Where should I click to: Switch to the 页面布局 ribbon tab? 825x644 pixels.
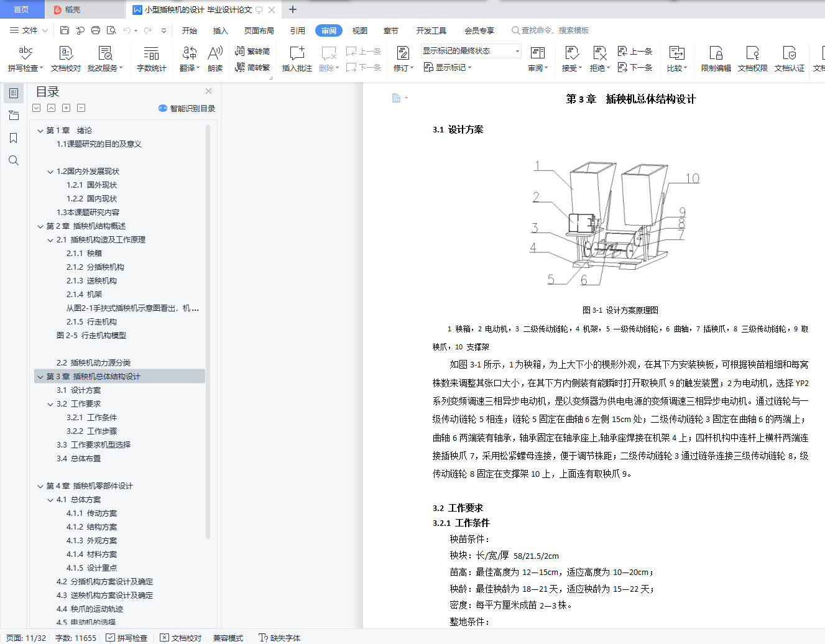click(x=259, y=30)
